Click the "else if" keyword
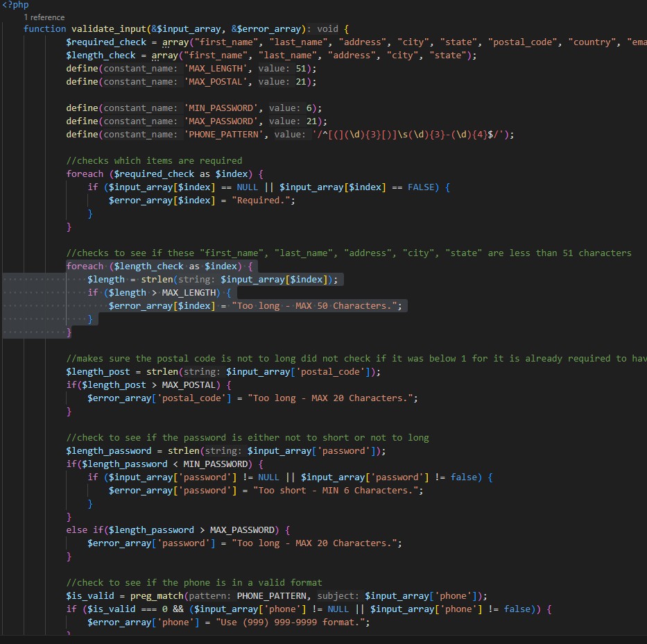The height and width of the screenshot is (644, 647). click(85, 530)
